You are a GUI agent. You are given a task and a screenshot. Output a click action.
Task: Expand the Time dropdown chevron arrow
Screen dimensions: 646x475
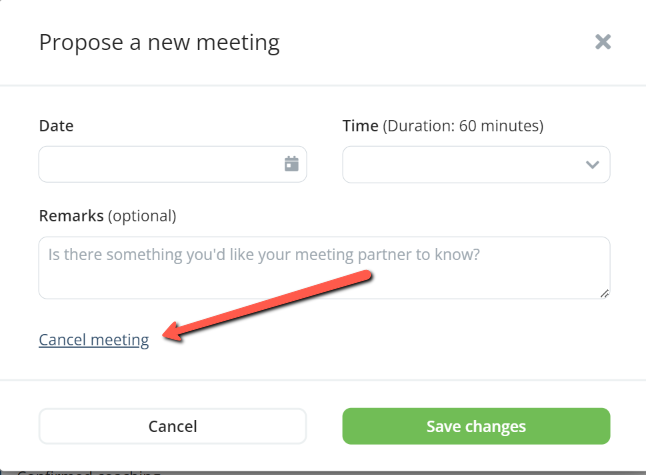click(x=592, y=165)
